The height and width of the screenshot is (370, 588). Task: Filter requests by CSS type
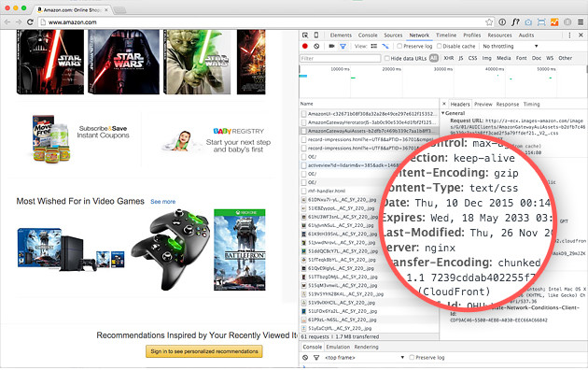tap(472, 58)
